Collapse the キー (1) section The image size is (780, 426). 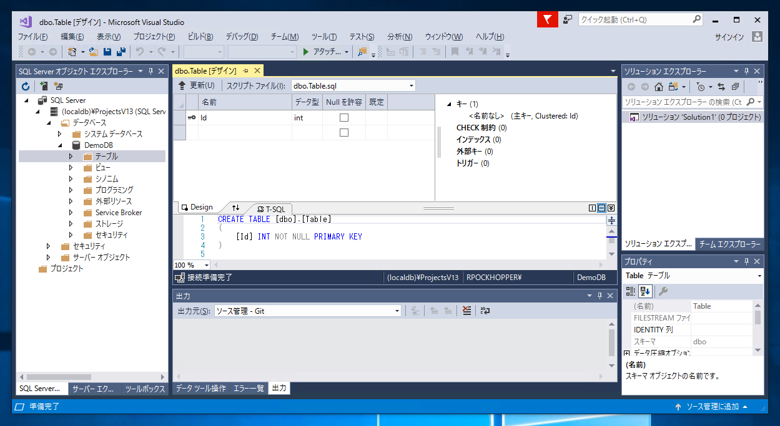449,104
